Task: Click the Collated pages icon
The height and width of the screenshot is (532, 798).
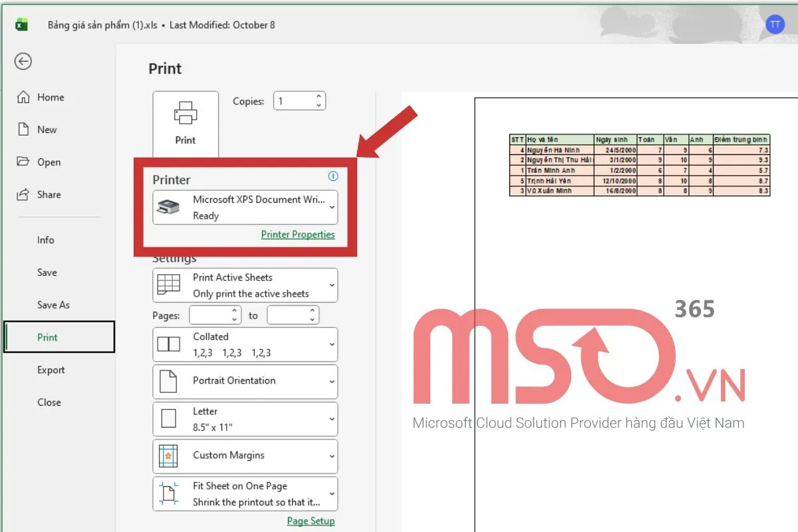Action: point(169,344)
